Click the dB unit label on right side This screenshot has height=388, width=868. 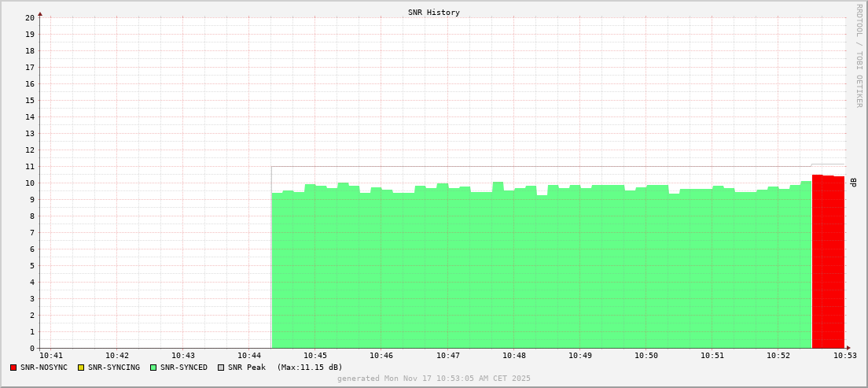point(853,183)
